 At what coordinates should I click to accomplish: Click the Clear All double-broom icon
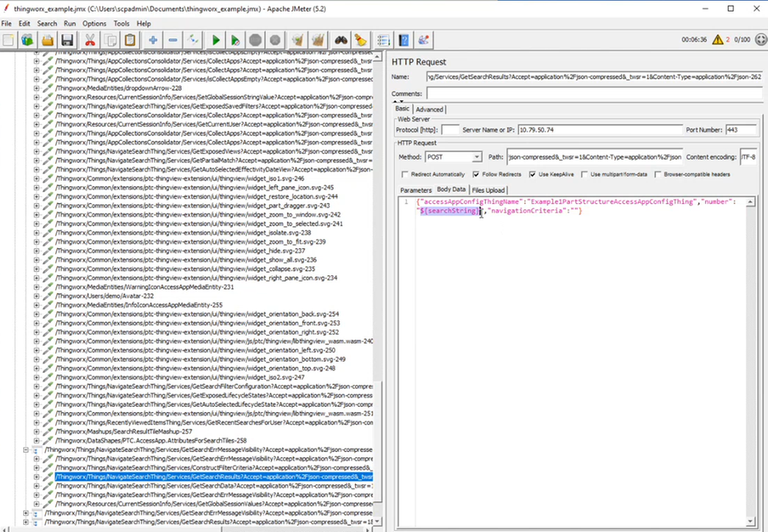point(319,40)
